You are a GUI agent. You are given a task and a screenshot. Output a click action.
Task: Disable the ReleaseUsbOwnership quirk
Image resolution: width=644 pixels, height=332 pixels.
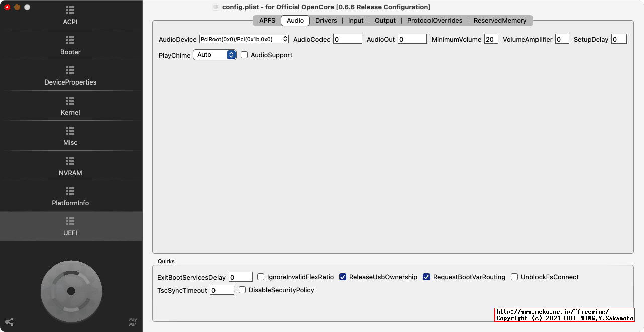(x=342, y=277)
